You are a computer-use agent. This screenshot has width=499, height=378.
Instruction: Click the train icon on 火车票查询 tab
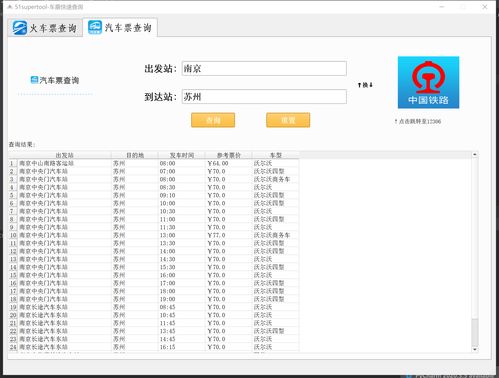point(20,28)
